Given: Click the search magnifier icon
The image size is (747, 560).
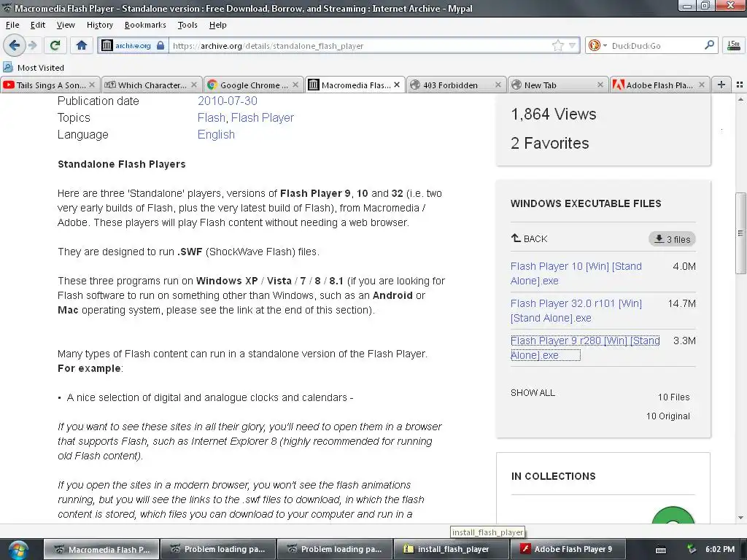Looking at the screenshot, I should tap(709, 45).
